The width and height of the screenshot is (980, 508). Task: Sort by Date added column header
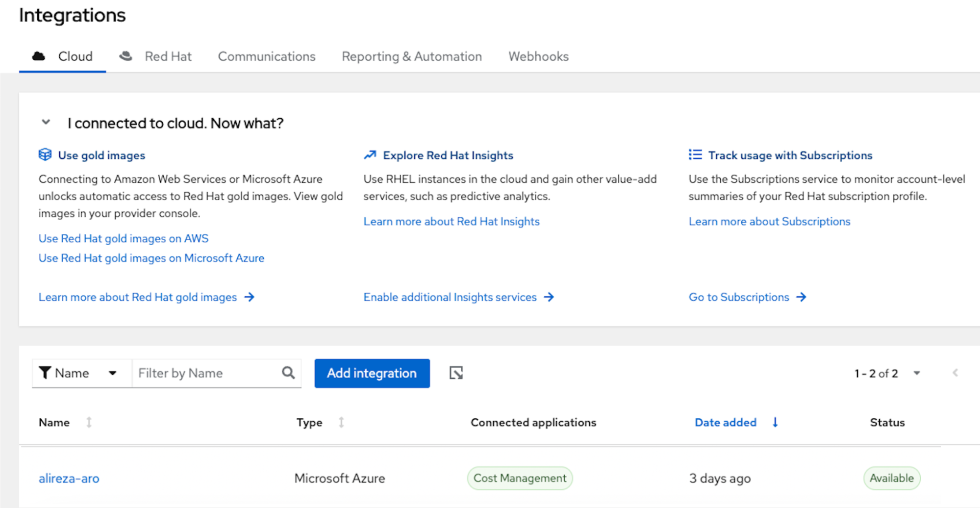(x=736, y=422)
